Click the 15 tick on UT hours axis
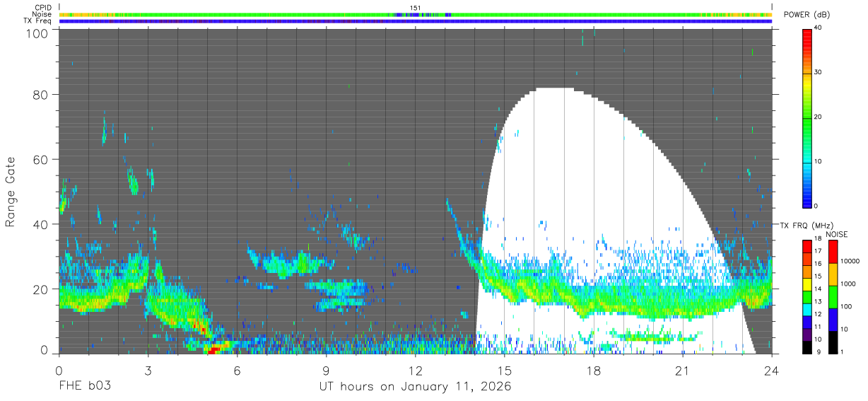The image size is (868, 401). coord(504,370)
